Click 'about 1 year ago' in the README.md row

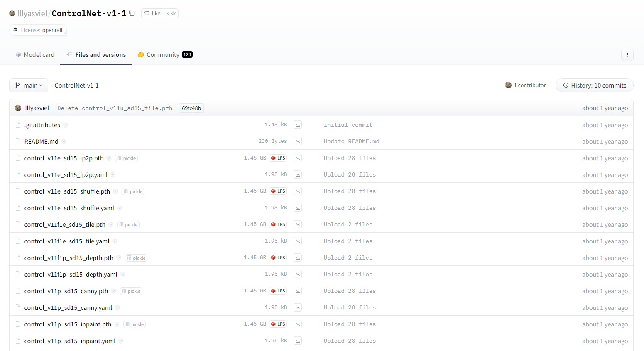605,141
